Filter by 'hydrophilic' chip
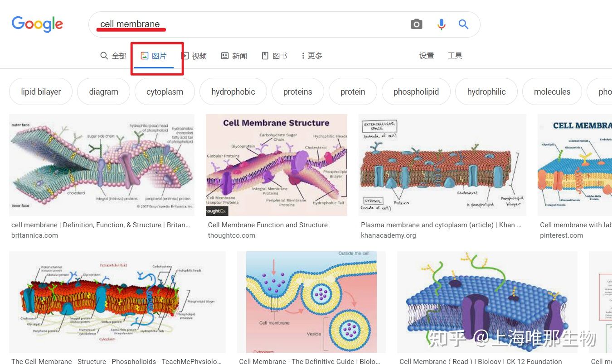 coord(486,91)
